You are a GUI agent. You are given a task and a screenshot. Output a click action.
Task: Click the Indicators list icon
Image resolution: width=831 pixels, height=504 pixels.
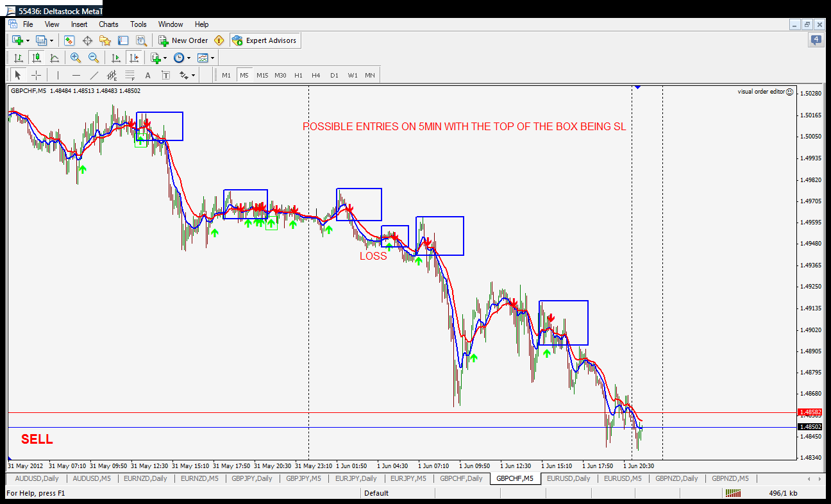155,58
